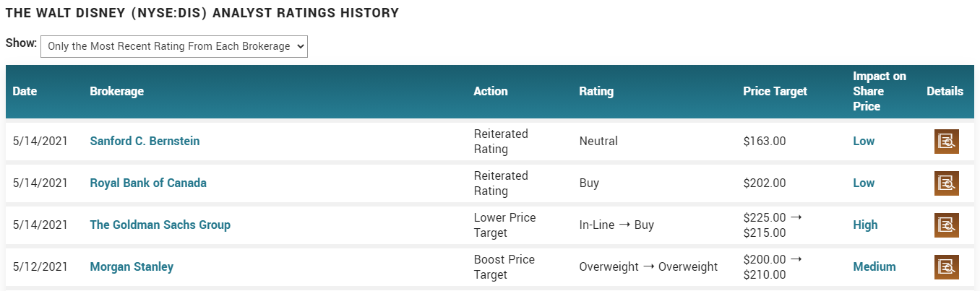Open details icon for Sanford C. Bernstein rating
Screen dimensions: 980x291
point(946,142)
